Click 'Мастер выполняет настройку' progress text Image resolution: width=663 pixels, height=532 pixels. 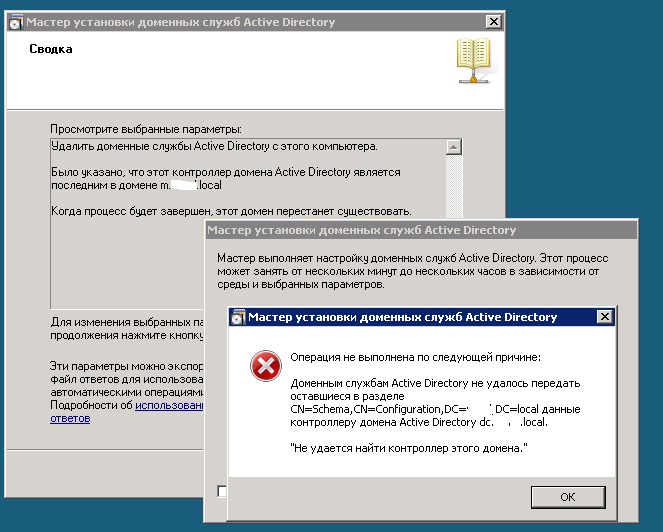[x=413, y=271]
